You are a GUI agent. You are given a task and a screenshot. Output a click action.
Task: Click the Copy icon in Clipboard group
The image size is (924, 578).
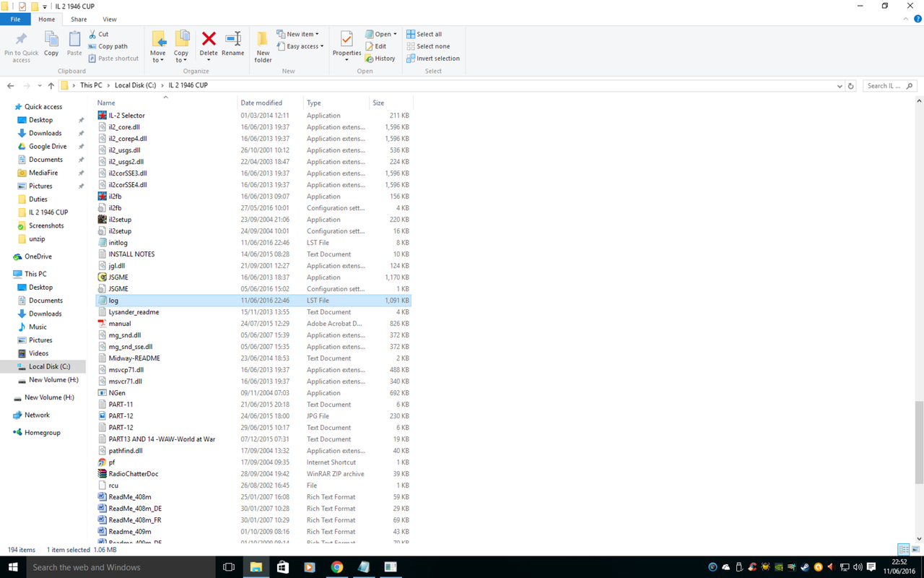51,39
